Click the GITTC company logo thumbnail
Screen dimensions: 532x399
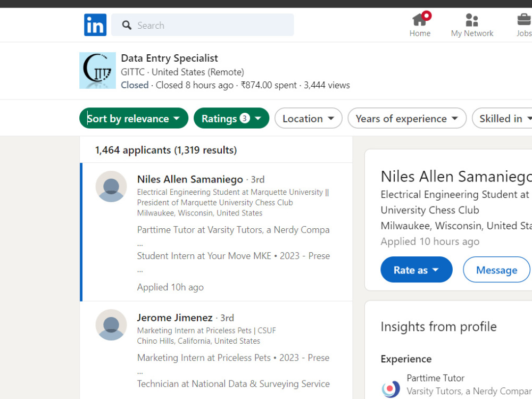coord(97,70)
